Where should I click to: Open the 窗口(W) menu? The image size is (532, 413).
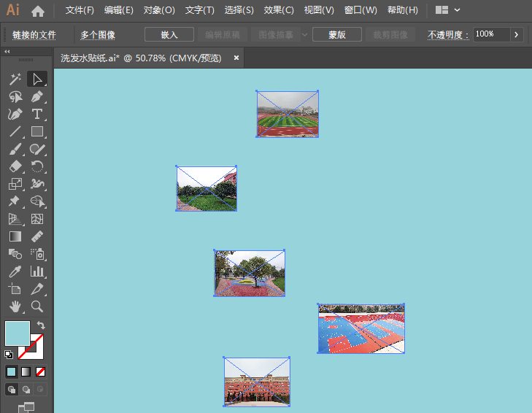click(361, 10)
